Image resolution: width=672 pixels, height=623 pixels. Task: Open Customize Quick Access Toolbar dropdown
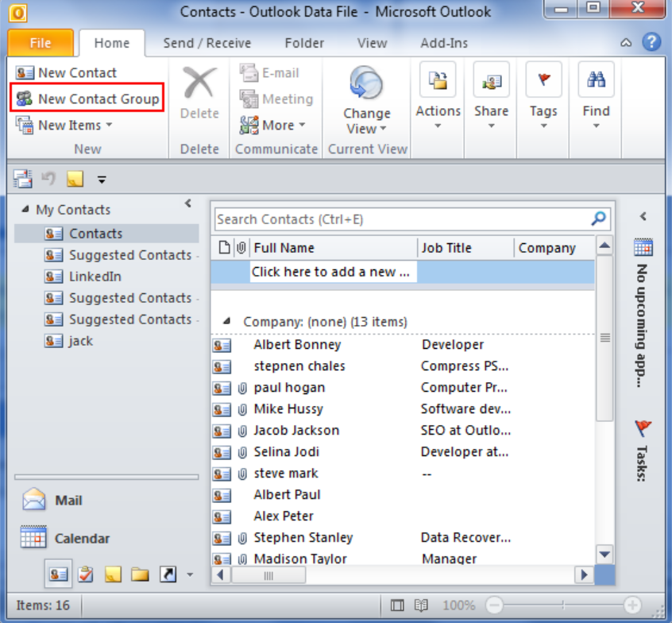click(102, 180)
